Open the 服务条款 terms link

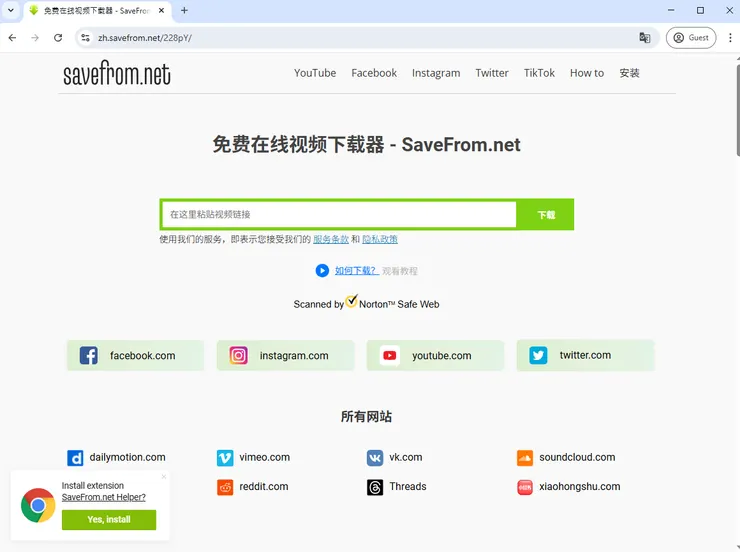click(331, 239)
